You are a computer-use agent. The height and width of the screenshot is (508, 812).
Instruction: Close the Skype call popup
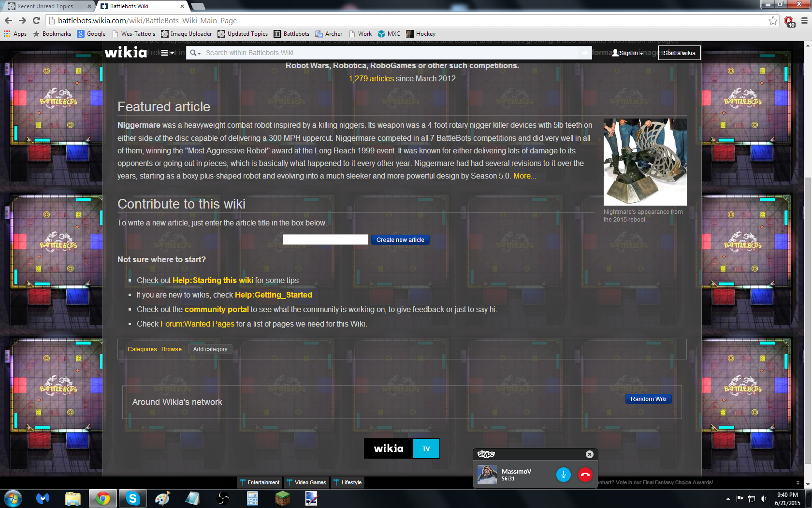tap(590, 454)
